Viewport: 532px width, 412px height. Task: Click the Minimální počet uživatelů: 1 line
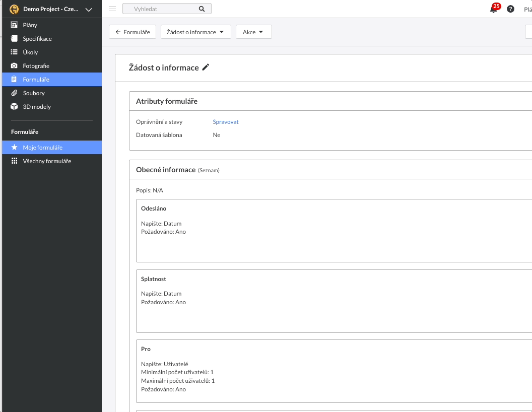point(177,372)
